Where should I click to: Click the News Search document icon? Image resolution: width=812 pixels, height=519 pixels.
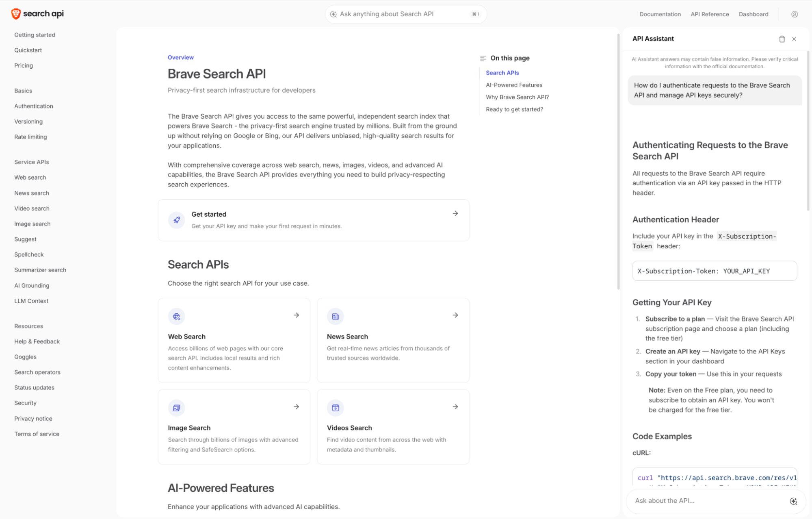click(x=335, y=316)
